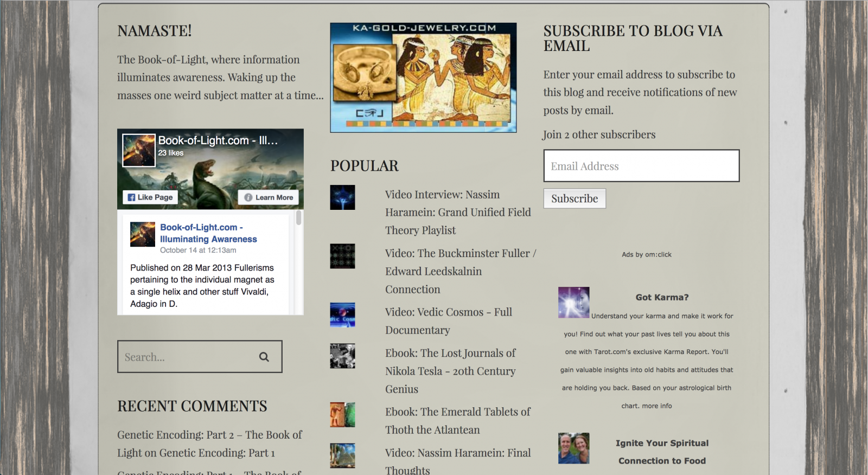Open the Buckminster Fuller video thumbnail

coord(342,256)
